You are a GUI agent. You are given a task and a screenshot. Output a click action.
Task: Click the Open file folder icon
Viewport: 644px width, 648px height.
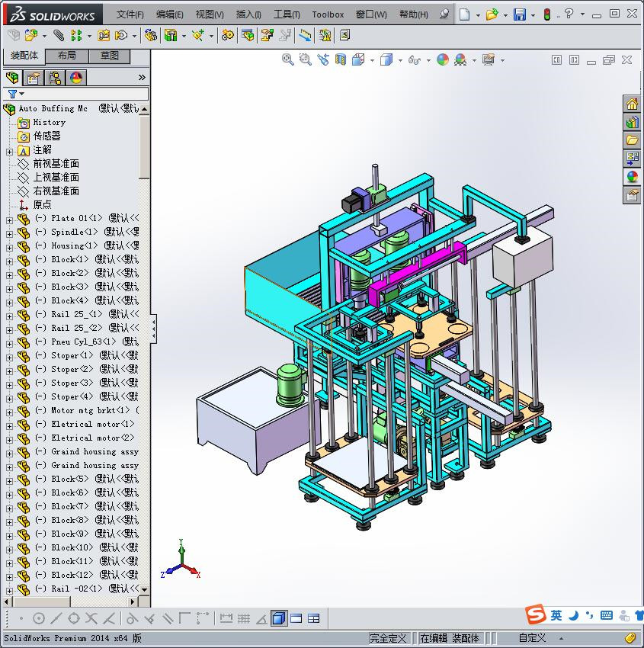(491, 14)
